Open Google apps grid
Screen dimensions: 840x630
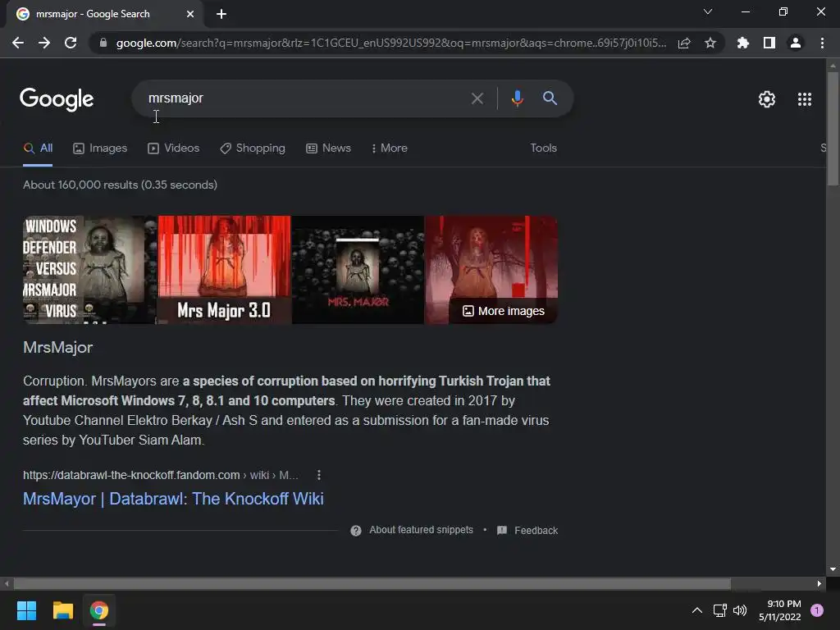805,99
